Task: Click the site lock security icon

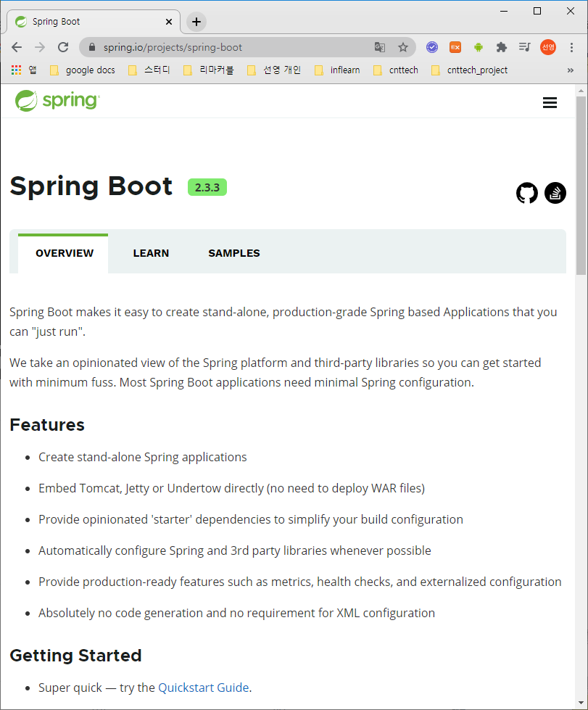Action: [92, 47]
